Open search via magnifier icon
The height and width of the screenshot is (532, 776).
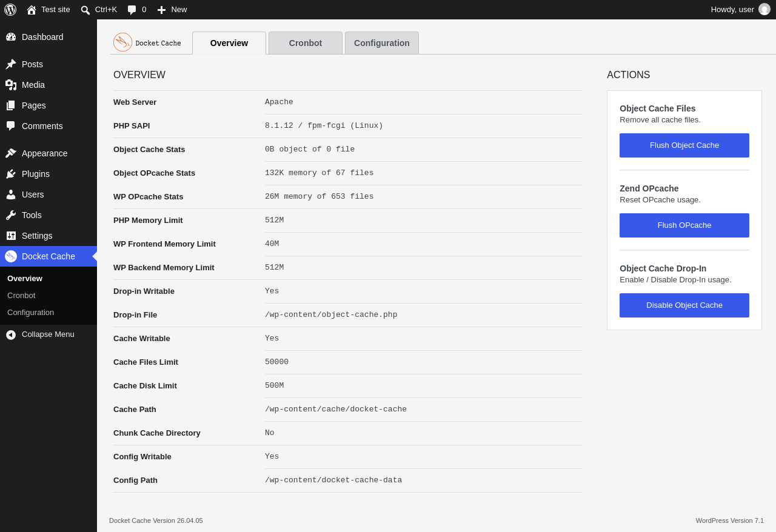click(x=85, y=10)
